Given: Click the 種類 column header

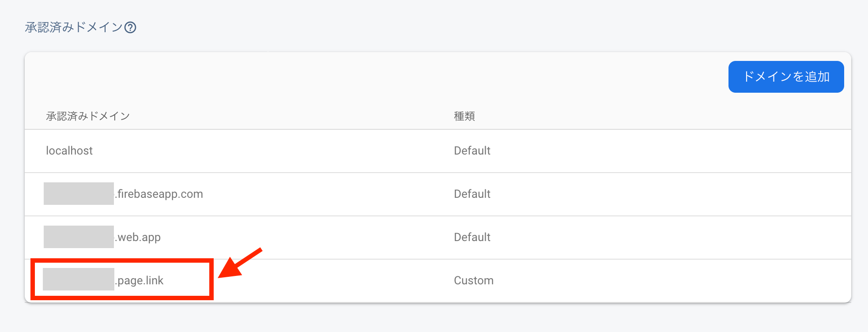Looking at the screenshot, I should pos(464,116).
